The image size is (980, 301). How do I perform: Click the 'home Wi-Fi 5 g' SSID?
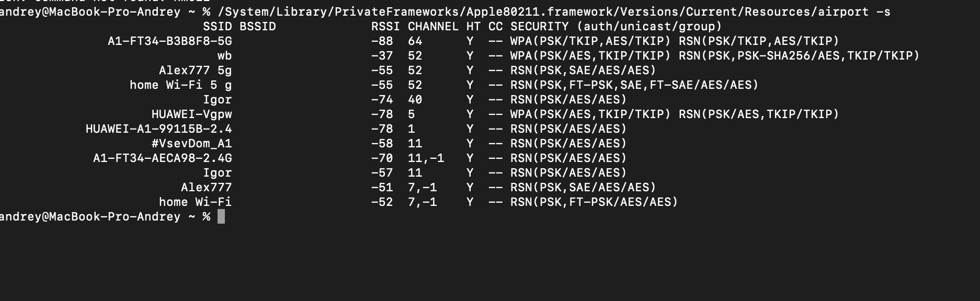pos(181,85)
